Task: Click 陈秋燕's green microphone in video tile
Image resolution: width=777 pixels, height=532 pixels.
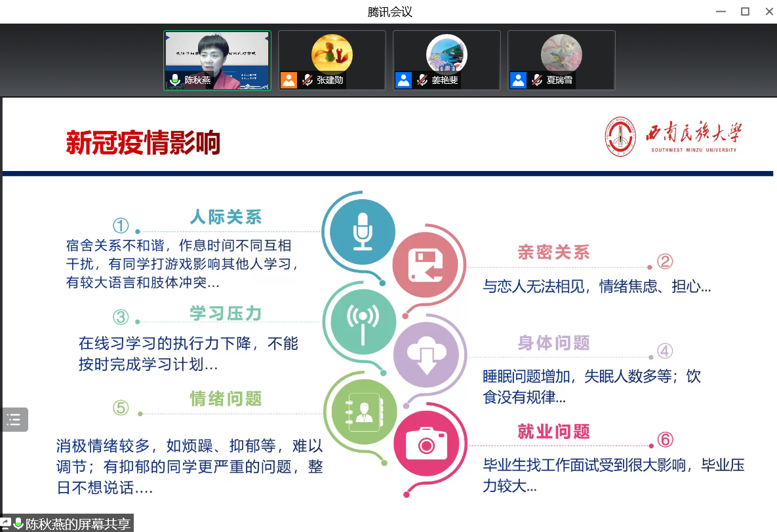Action: point(174,81)
